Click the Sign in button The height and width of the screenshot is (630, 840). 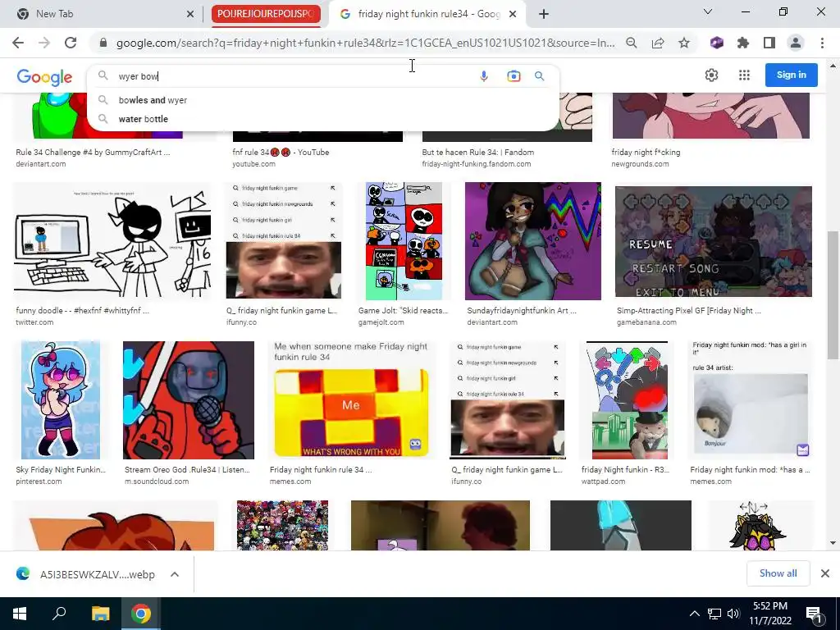[792, 75]
